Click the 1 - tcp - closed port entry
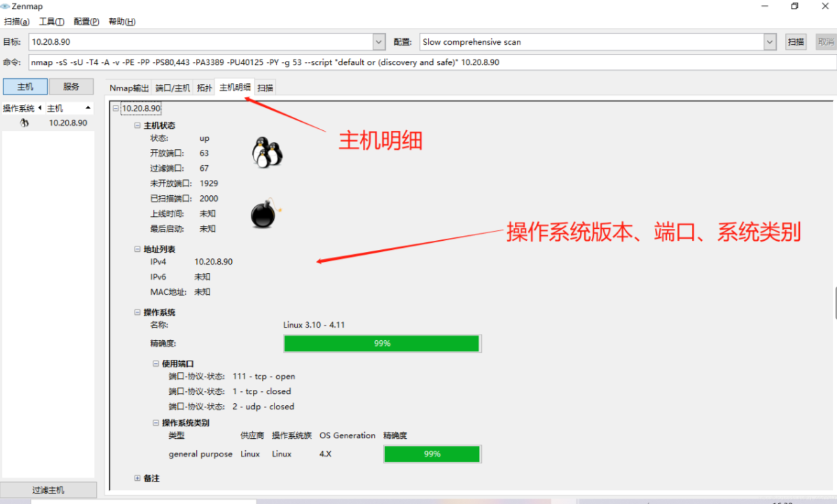This screenshot has height=504, width=837. [261, 391]
